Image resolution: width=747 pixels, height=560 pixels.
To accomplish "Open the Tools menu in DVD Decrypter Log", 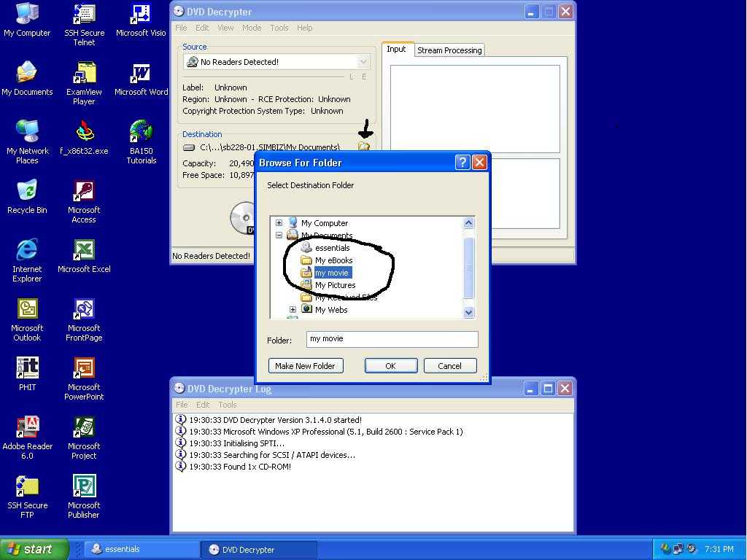I will [x=227, y=405].
